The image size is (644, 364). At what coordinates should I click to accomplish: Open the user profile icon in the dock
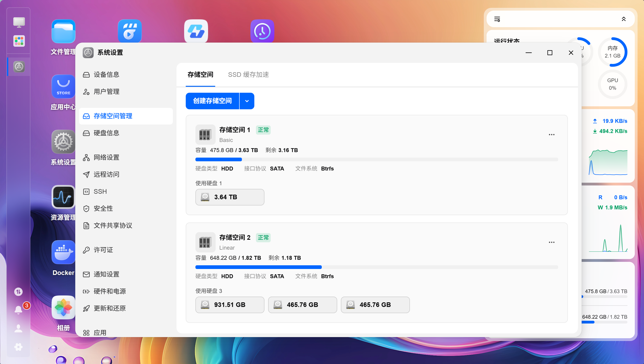[x=18, y=328]
